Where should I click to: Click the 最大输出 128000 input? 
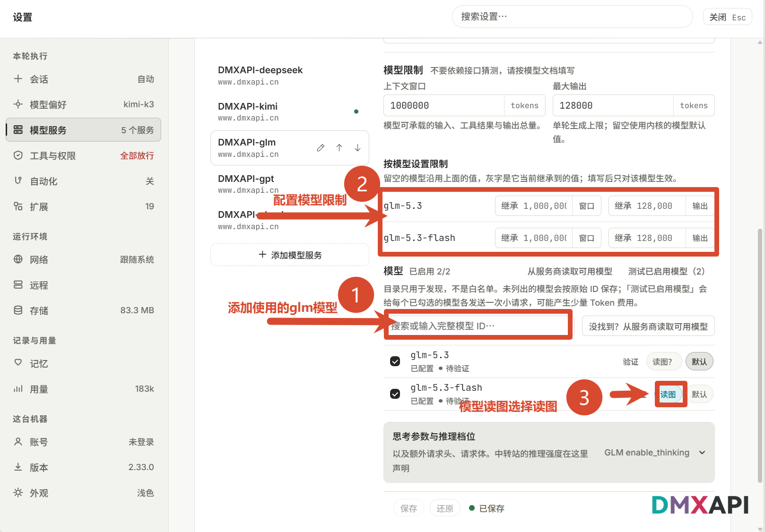613,105
